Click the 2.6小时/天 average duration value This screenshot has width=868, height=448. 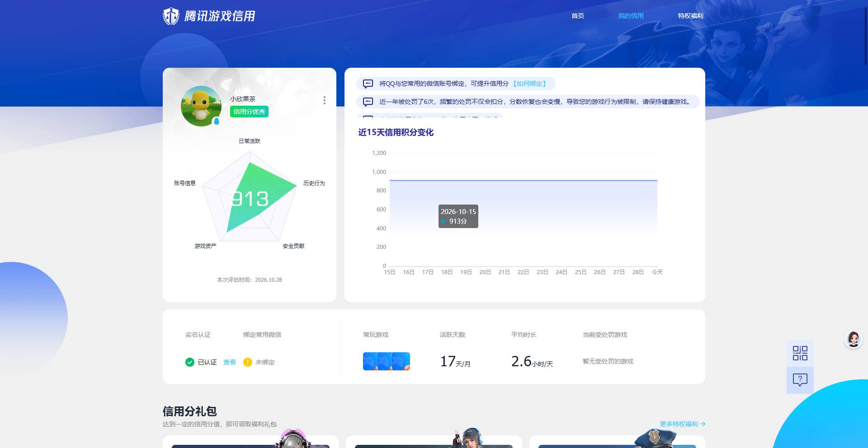click(x=532, y=361)
